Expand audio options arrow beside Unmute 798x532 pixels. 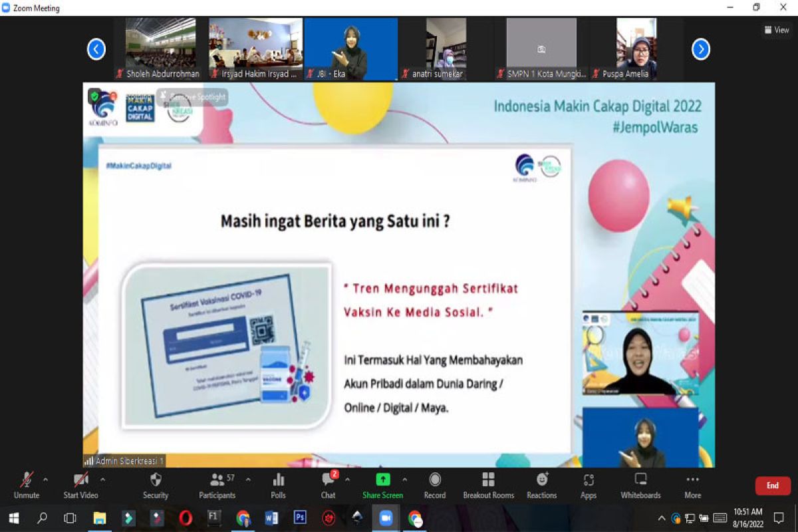(x=45, y=479)
